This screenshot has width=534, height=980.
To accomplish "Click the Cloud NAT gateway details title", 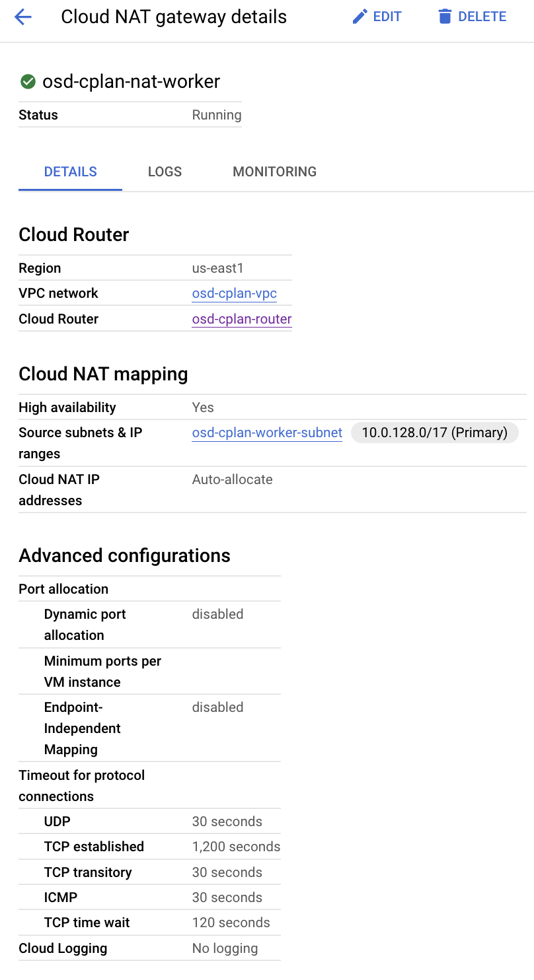I will tap(174, 17).
